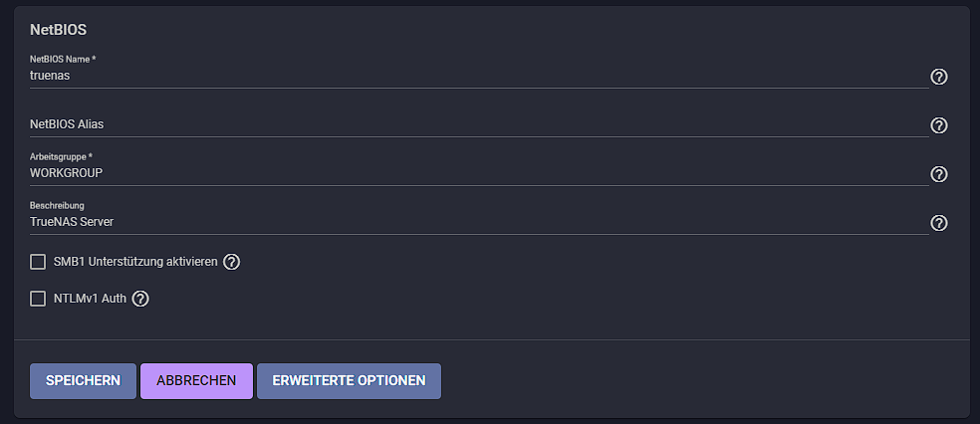The image size is (980, 424).
Task: Click the question mark next to NTLMv1 Auth
Action: coord(140,299)
